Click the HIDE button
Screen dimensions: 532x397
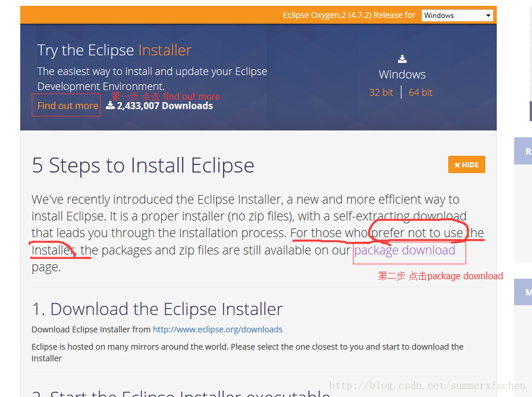[467, 164]
